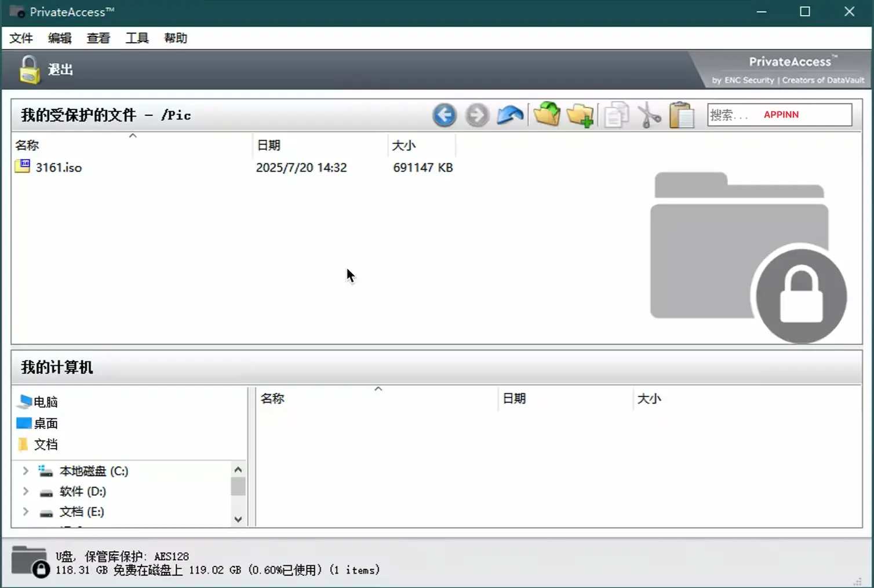
Task: Click the clipboard Paste icon
Action: 682,115
